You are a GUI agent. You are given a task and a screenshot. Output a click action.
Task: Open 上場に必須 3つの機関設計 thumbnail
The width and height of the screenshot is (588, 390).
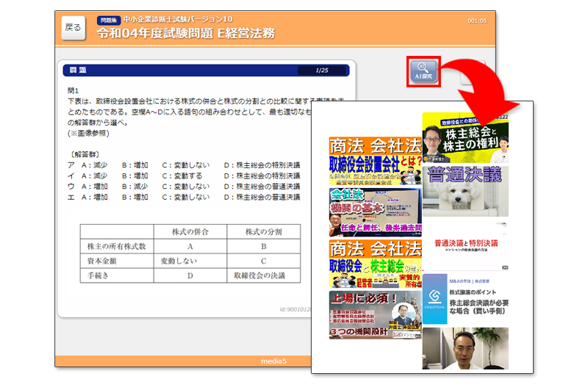click(x=376, y=315)
